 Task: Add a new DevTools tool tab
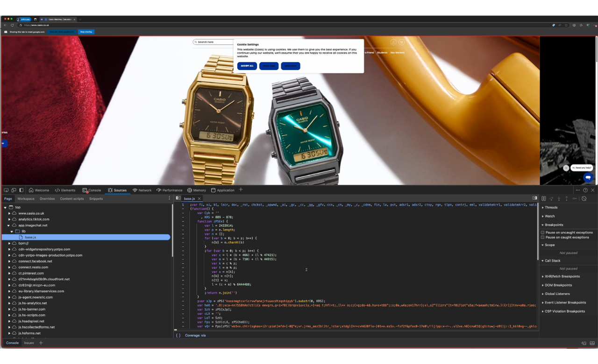tap(241, 190)
